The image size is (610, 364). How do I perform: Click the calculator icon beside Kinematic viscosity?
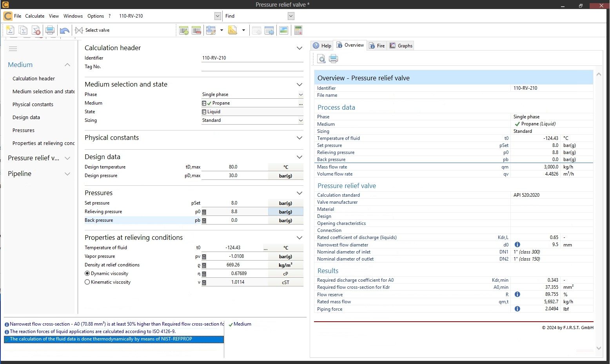(x=204, y=283)
